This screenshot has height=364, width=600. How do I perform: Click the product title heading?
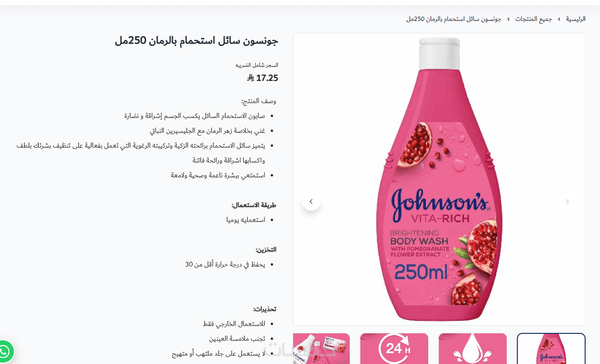[x=196, y=41]
